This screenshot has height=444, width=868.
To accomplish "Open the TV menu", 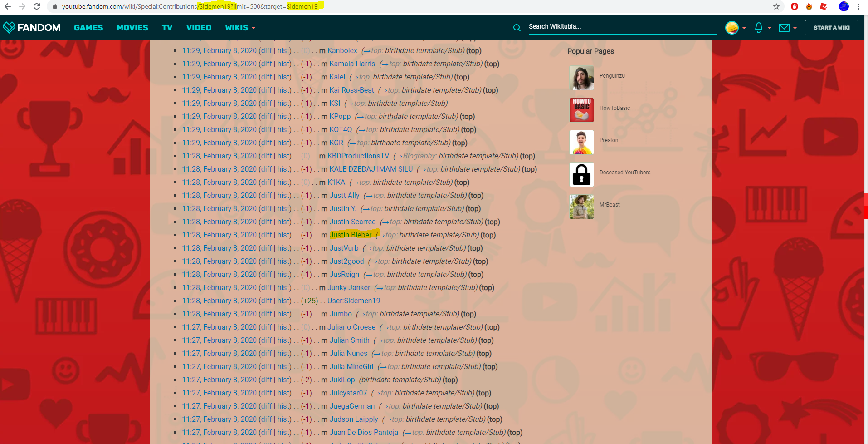I will point(167,28).
